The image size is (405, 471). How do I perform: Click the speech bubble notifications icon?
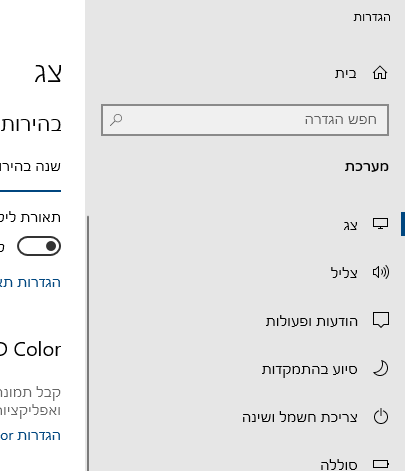(381, 320)
